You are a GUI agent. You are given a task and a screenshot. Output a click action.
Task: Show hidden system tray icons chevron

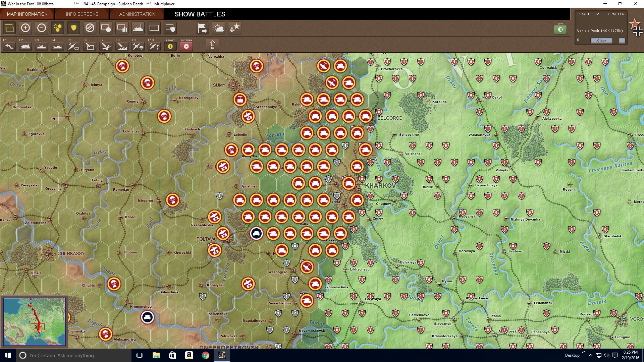tap(590, 355)
